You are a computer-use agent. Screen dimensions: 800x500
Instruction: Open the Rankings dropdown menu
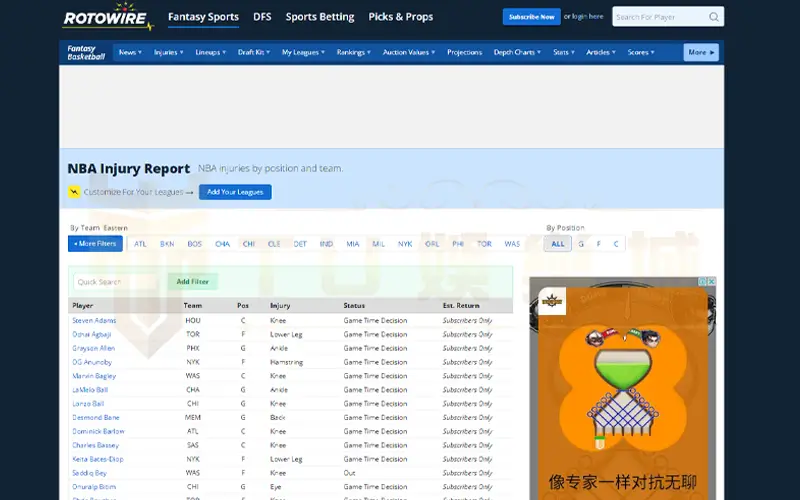click(x=353, y=52)
